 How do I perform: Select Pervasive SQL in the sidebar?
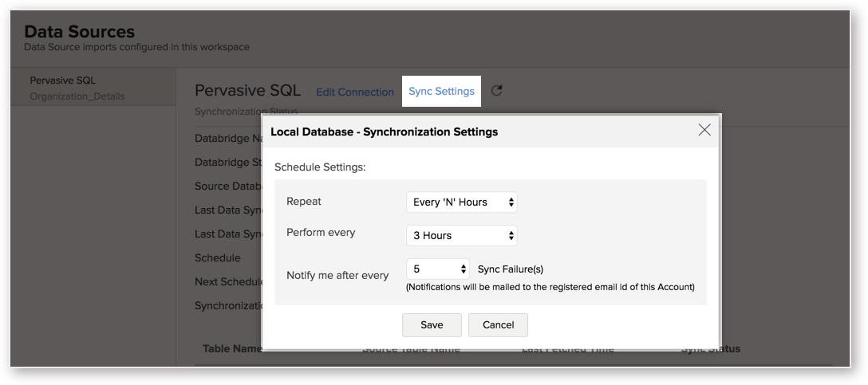click(62, 81)
